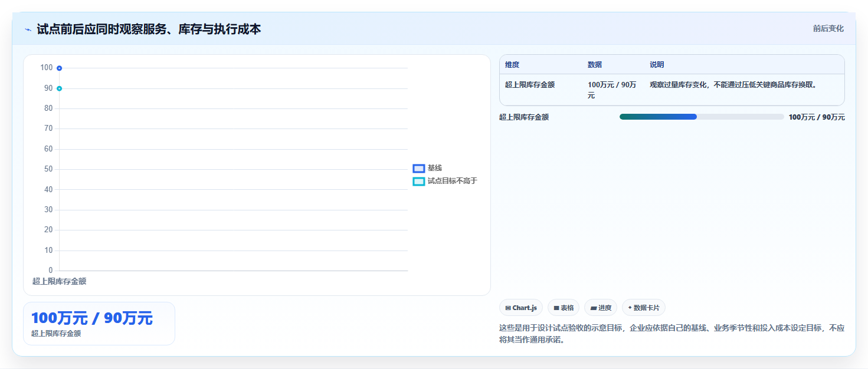Click the large 100万元 / 90万元 data card value

(x=92, y=318)
